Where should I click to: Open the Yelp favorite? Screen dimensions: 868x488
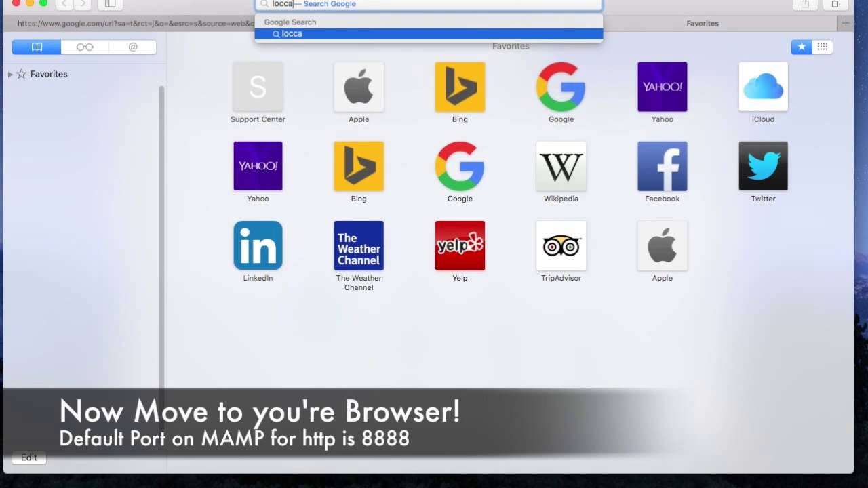pos(460,245)
